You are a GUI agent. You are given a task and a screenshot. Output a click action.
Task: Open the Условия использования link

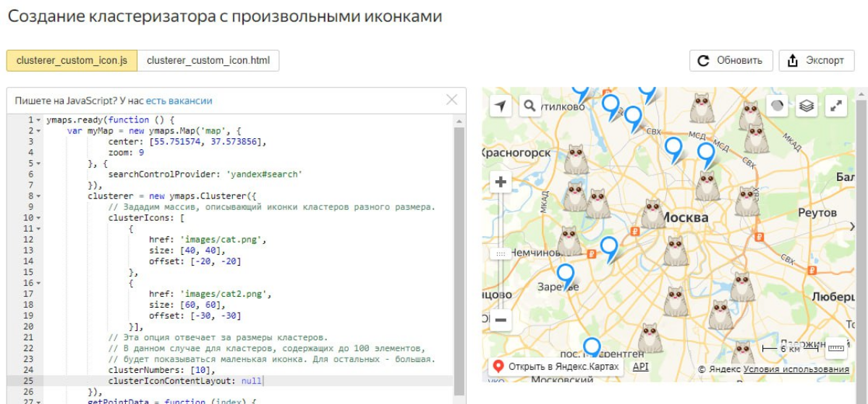pyautogui.click(x=796, y=369)
